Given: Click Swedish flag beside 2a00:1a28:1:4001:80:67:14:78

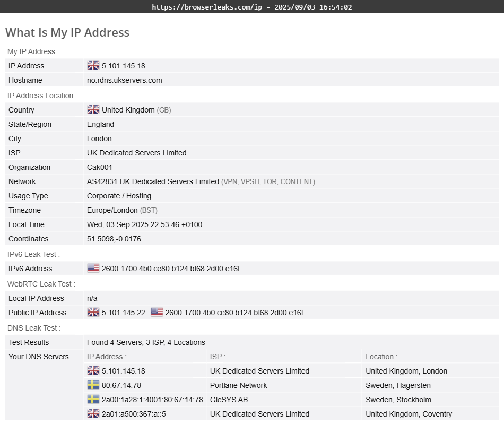Looking at the screenshot, I should click(93, 399).
